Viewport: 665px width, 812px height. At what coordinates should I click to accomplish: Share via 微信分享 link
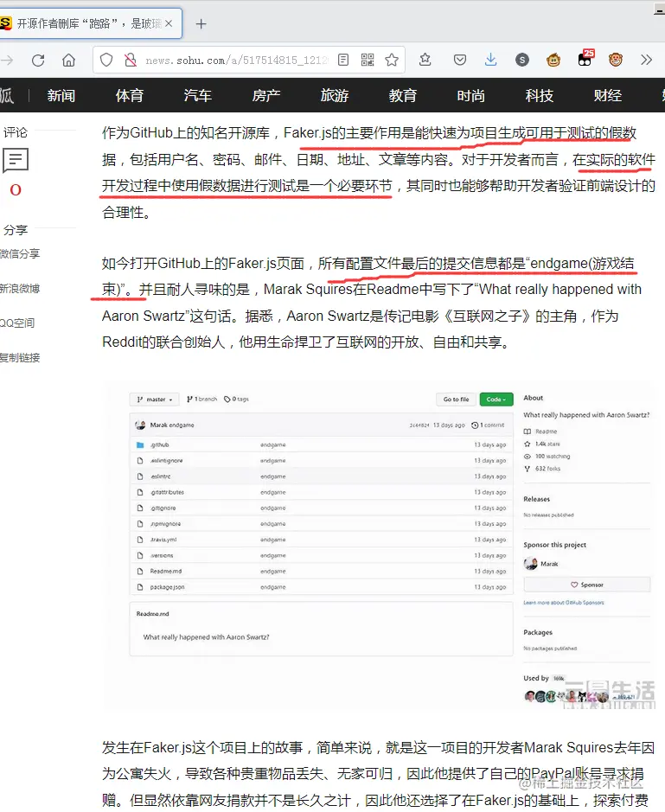click(20, 253)
